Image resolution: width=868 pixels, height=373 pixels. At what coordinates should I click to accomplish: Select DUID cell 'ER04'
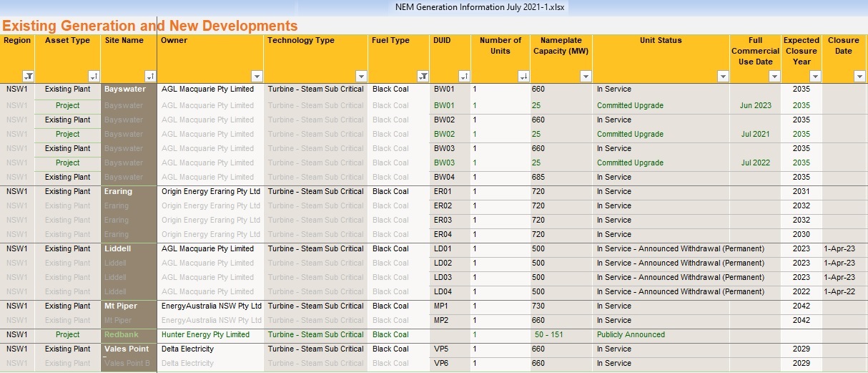450,234
